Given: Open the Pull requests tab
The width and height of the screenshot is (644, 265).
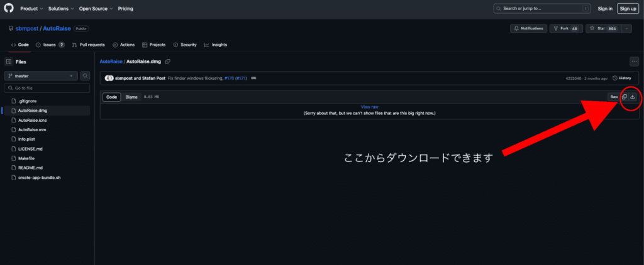Looking at the screenshot, I should [x=88, y=45].
